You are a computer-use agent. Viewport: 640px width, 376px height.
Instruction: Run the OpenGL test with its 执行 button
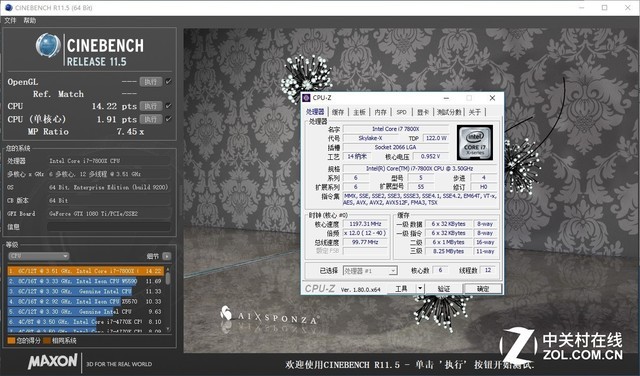click(x=151, y=82)
